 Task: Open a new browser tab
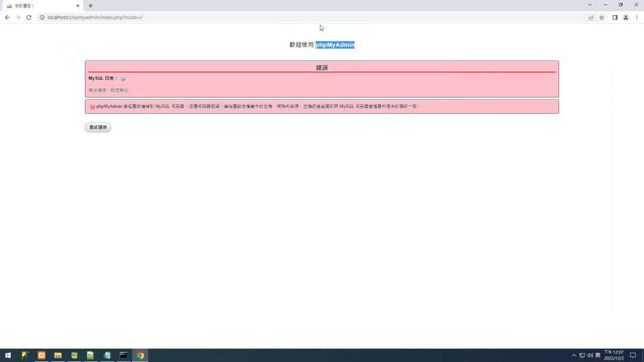pyautogui.click(x=91, y=6)
